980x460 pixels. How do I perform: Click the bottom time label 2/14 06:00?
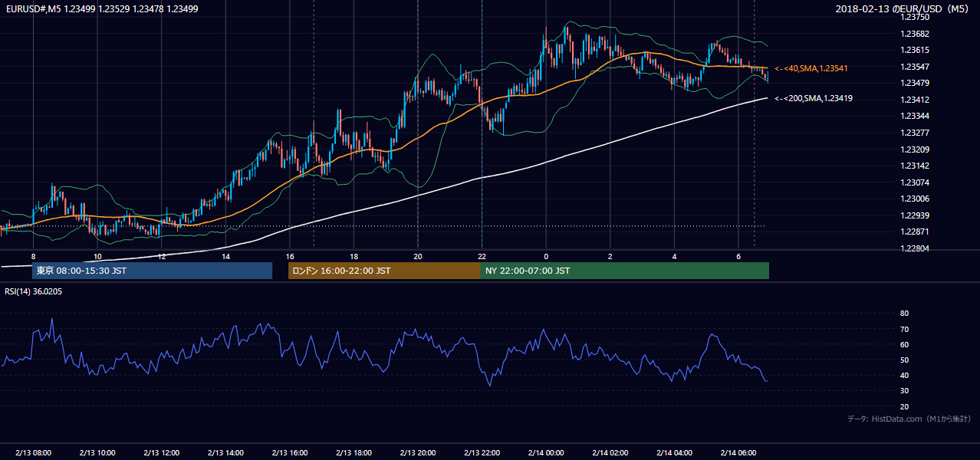tap(738, 453)
